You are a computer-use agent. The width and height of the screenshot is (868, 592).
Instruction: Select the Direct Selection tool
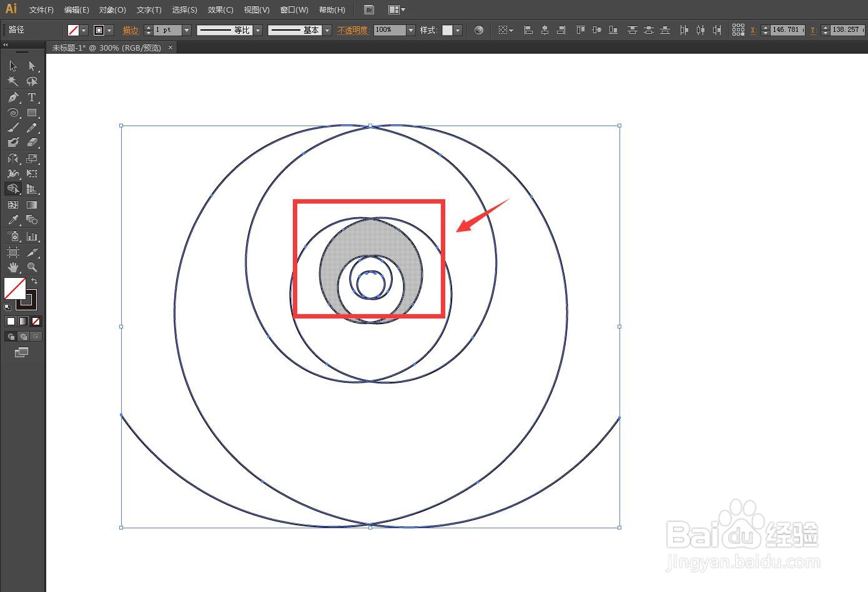pos(32,66)
